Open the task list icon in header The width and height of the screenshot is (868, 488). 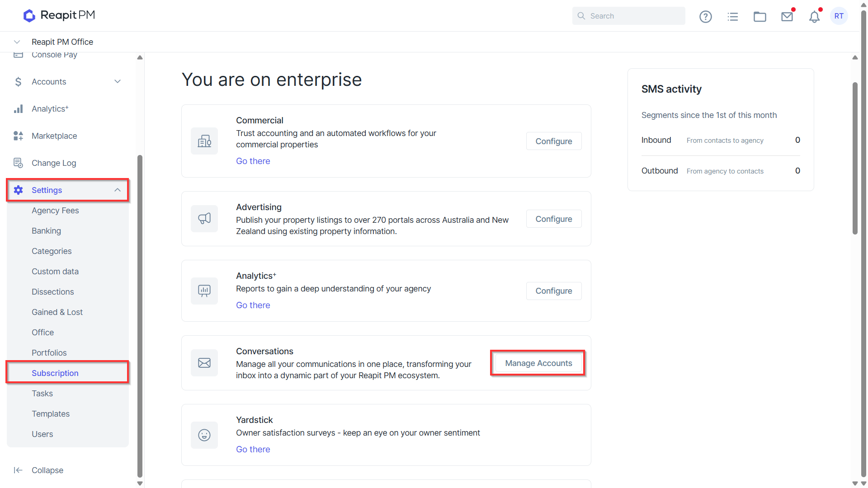732,16
